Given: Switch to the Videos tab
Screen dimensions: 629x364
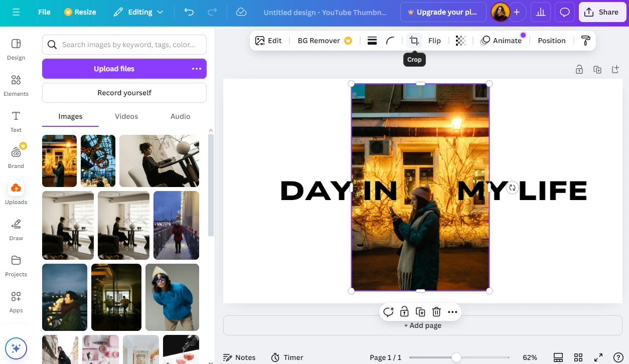Looking at the screenshot, I should click(x=126, y=116).
